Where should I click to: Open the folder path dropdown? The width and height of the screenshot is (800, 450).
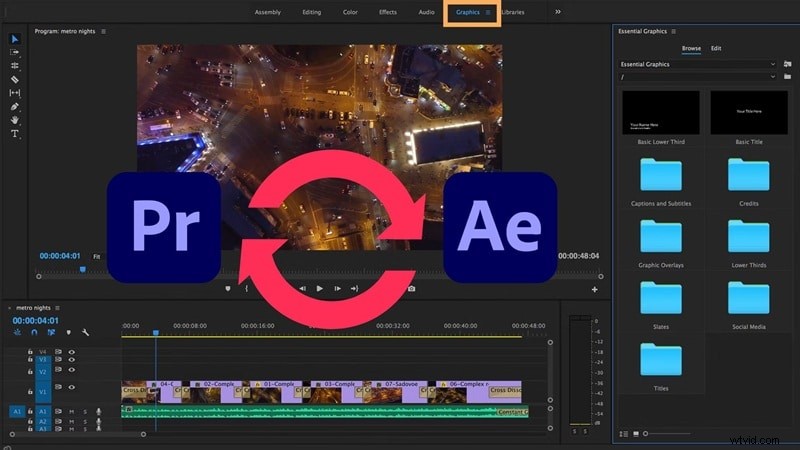697,77
